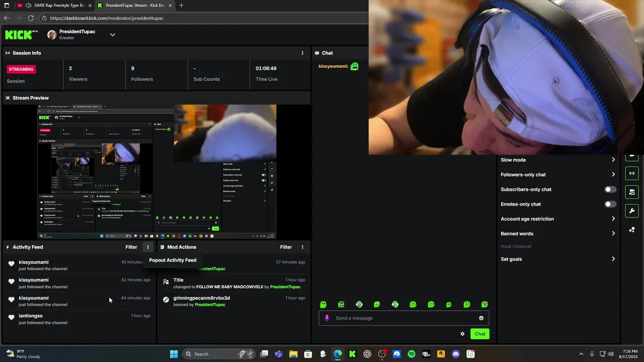Open ChatGPT from the taskbar
Image resolution: width=644 pixels, height=362 pixels.
(367, 354)
